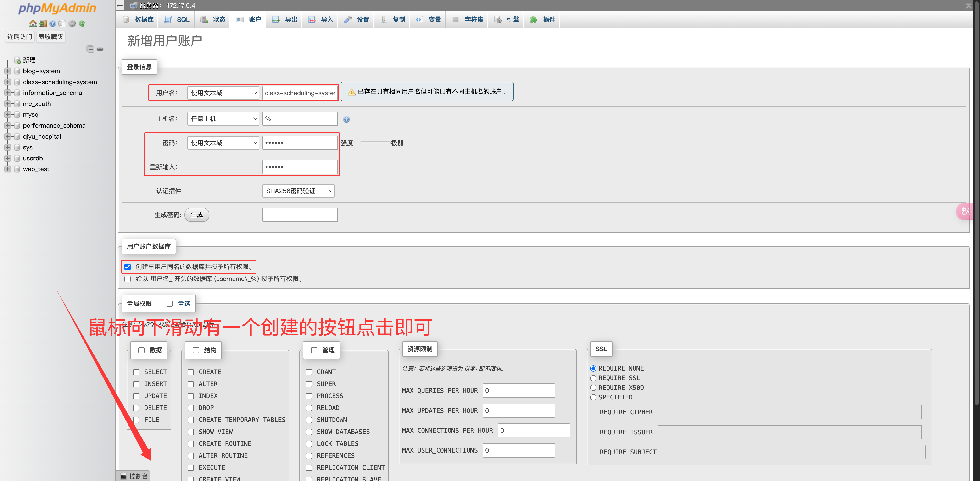Expand the qiyu_hospital database node

click(x=8, y=137)
